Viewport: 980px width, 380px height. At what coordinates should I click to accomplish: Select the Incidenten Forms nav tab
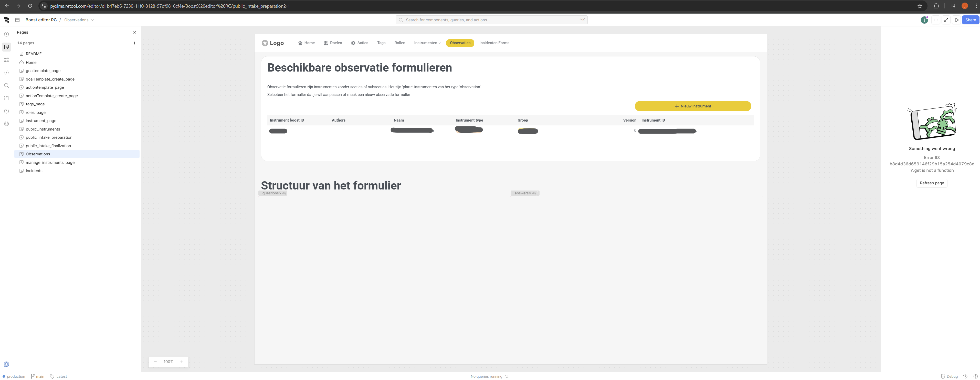pyautogui.click(x=494, y=43)
